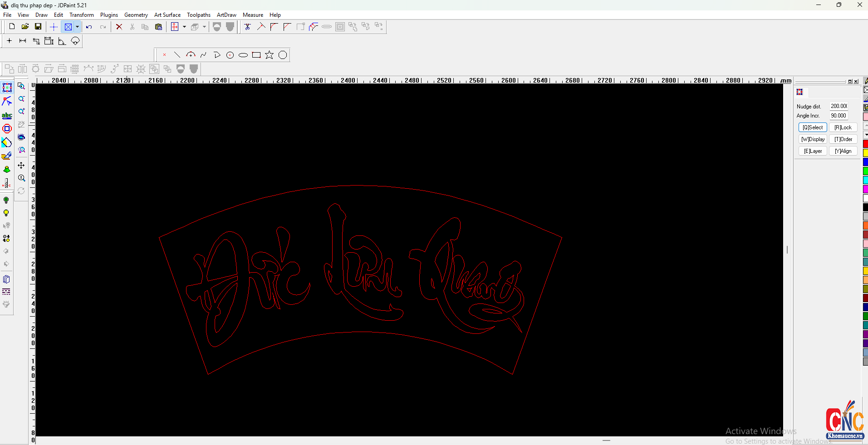This screenshot has height=445, width=868.
Task: Open the Art Surface menu
Action: coord(167,15)
